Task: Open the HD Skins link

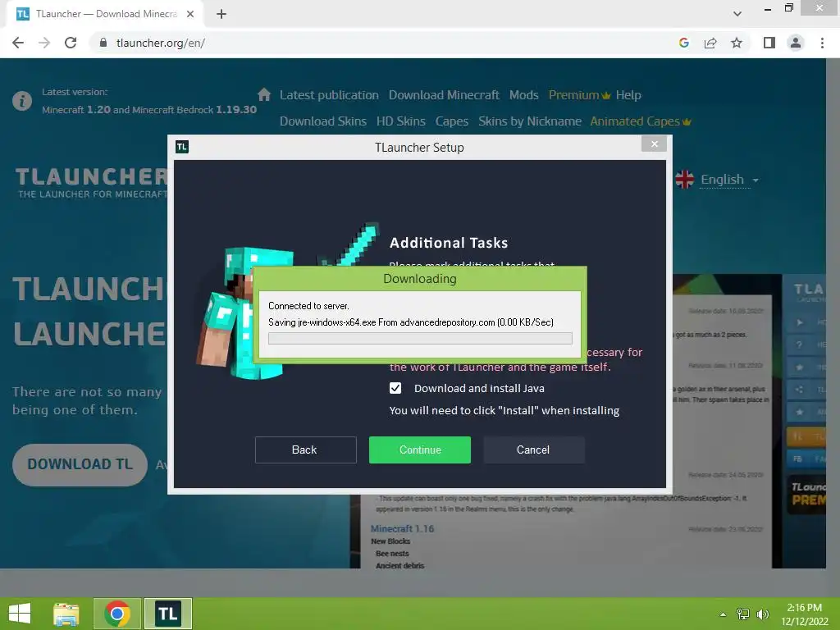Action: pyautogui.click(x=400, y=121)
